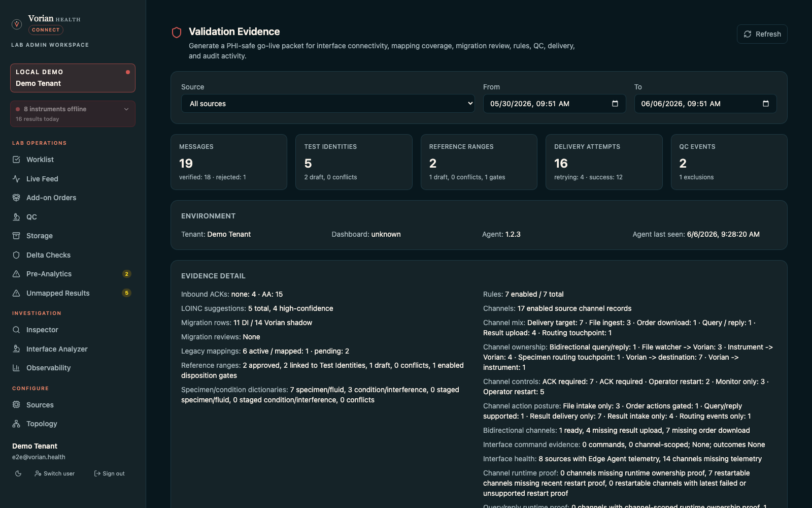Image resolution: width=812 pixels, height=508 pixels.
Task: Click Validation Evidence shield icon
Action: tap(177, 33)
